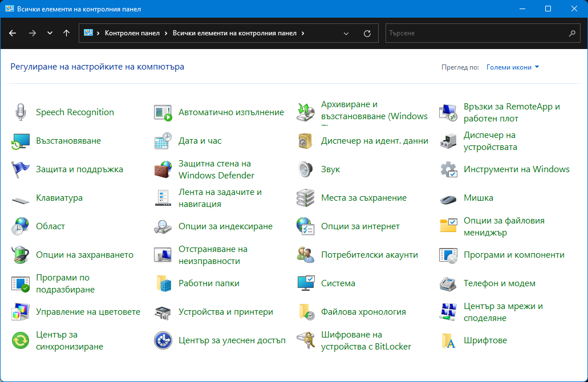The height and width of the screenshot is (382, 588).
Task: Open the Отстраняване на неизправности link
Action: point(213,255)
